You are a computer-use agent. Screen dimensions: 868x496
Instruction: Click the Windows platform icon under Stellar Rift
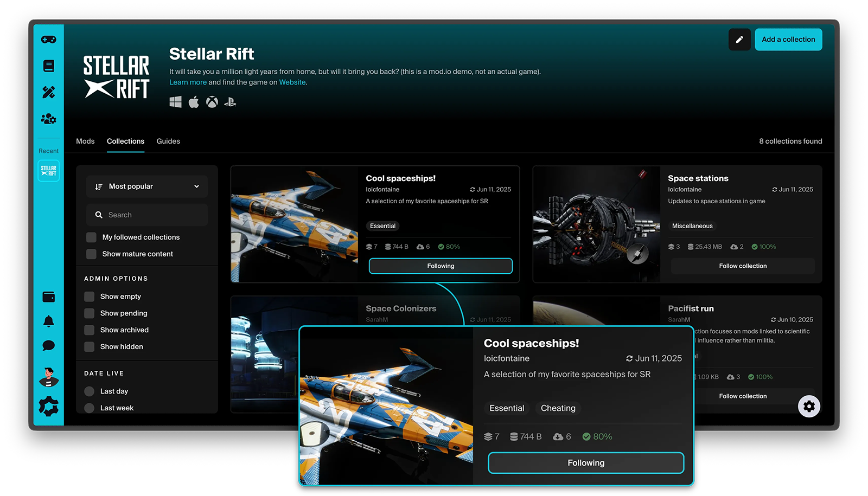point(175,101)
